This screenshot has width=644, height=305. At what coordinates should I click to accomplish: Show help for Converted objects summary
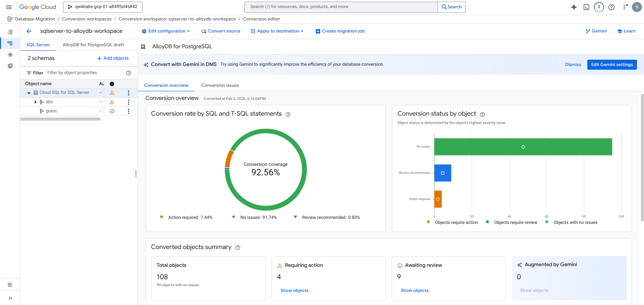point(238,247)
